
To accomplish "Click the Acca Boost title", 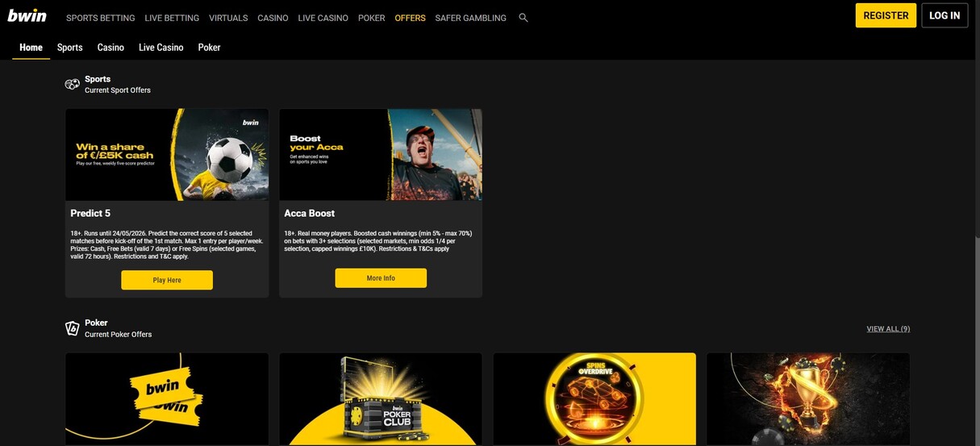I will [310, 214].
